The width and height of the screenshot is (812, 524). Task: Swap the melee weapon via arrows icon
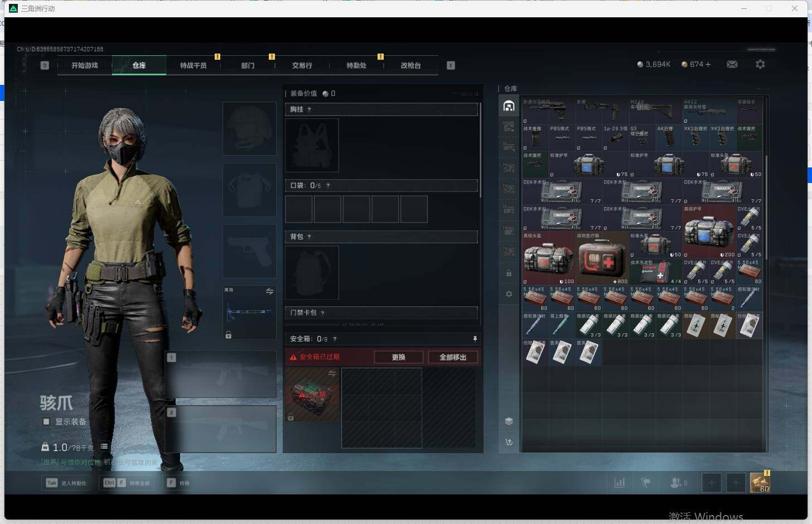coord(269,291)
